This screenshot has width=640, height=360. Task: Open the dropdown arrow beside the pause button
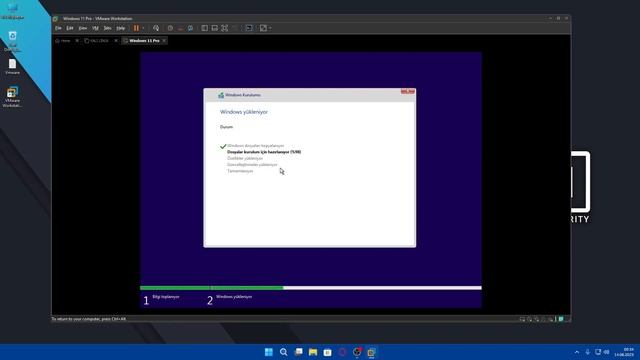coord(143,28)
